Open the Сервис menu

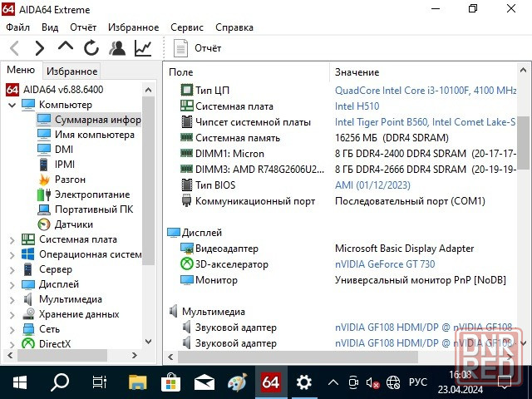point(187,27)
